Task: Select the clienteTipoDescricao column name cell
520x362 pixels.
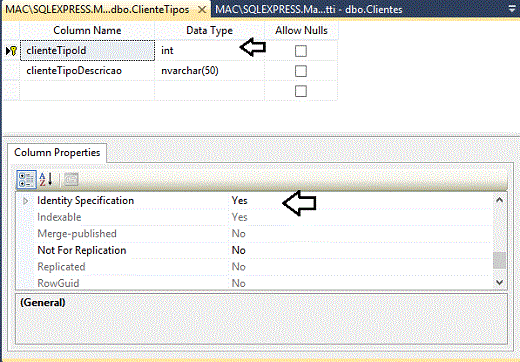Action: tap(87, 71)
